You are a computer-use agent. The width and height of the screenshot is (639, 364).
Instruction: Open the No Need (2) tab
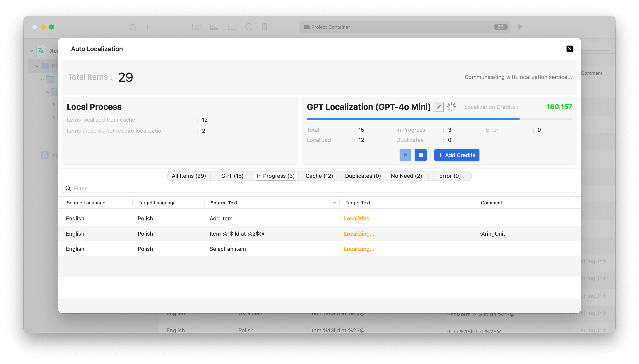406,176
